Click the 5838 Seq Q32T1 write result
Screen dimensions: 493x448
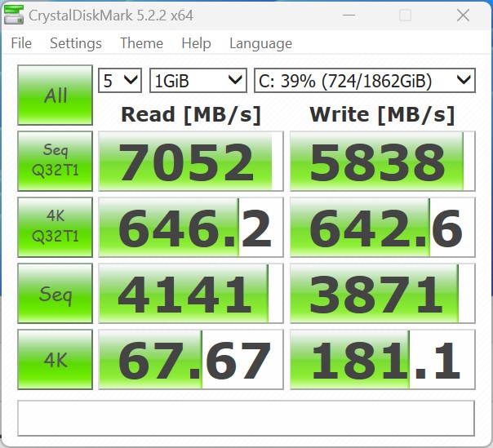382,162
